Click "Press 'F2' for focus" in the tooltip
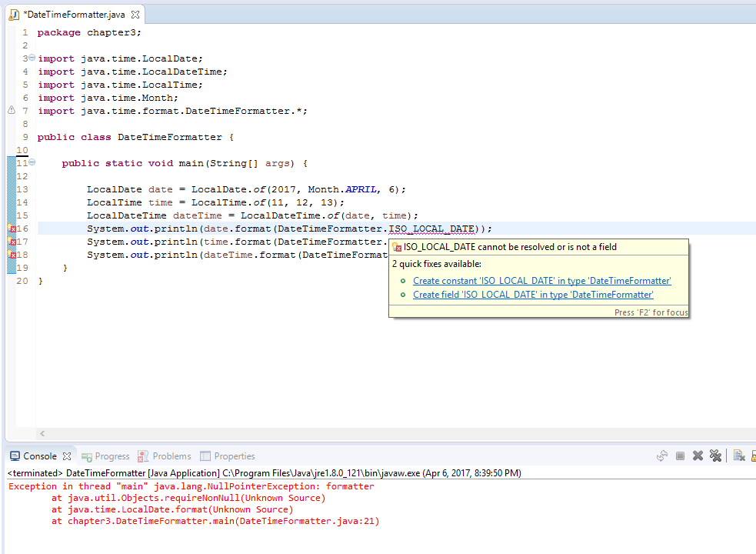The width and height of the screenshot is (756, 554). 651,312
